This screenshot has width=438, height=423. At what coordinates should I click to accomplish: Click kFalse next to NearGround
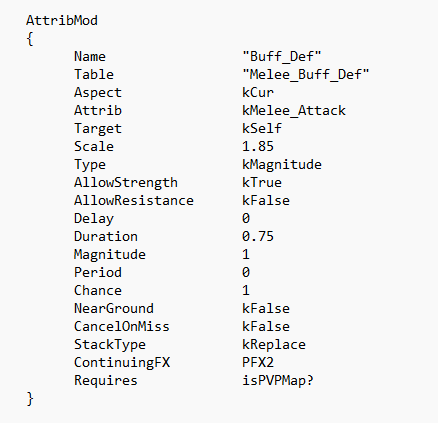point(266,308)
